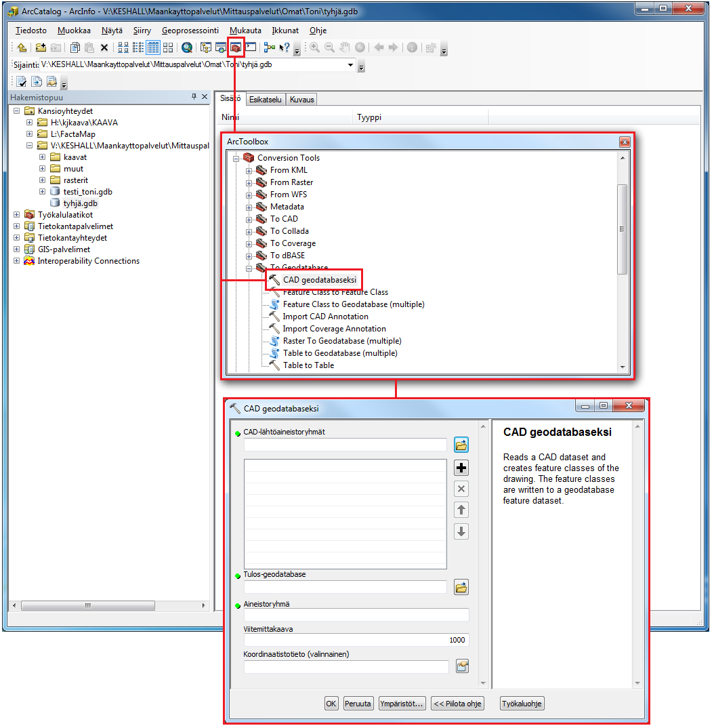Open the Työkaluohje tool help

pos(522,704)
